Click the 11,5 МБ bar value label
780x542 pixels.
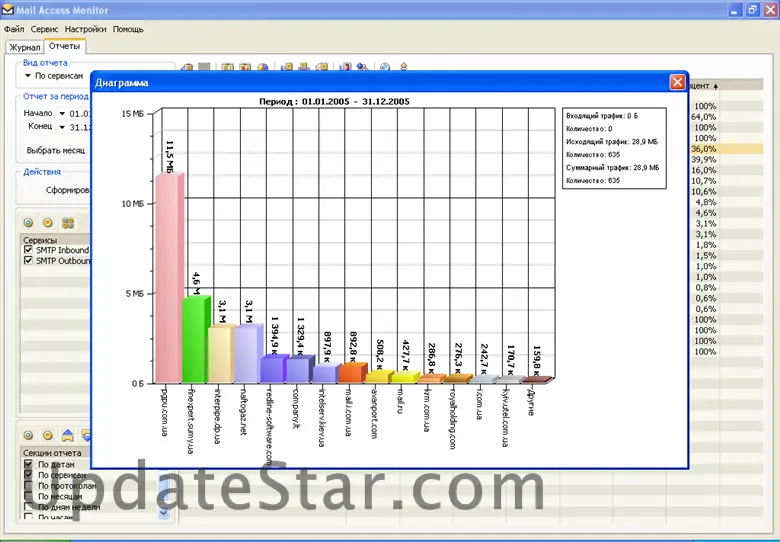pyautogui.click(x=169, y=157)
